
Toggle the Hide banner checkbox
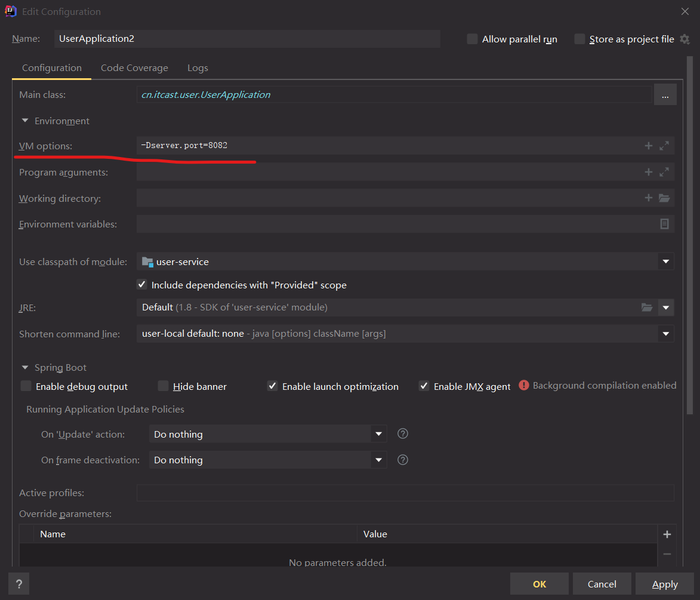tap(164, 386)
